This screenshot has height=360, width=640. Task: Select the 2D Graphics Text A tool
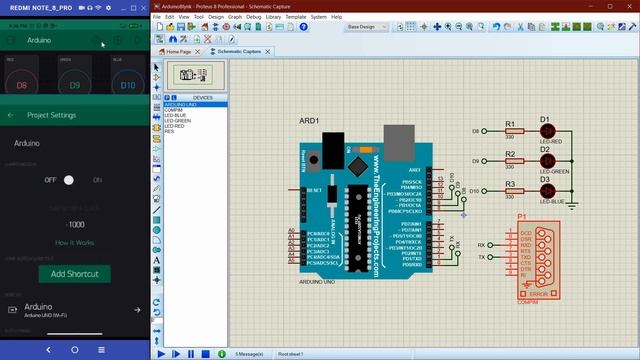tap(157, 260)
